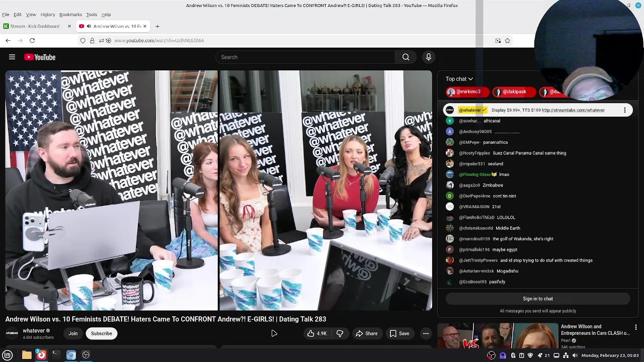Image resolution: width=644 pixels, height=362 pixels.
Task: Mute the tab via its speaker icon
Action: click(x=89, y=26)
